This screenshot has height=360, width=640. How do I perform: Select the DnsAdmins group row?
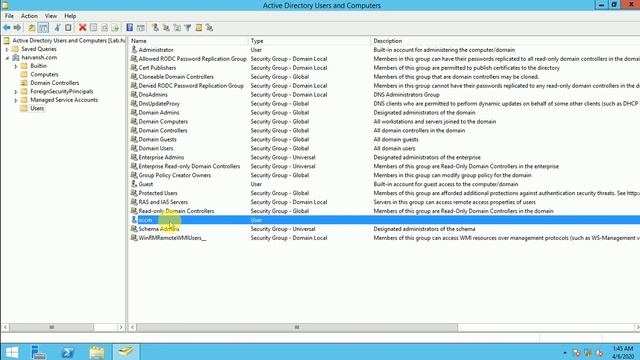384,95
